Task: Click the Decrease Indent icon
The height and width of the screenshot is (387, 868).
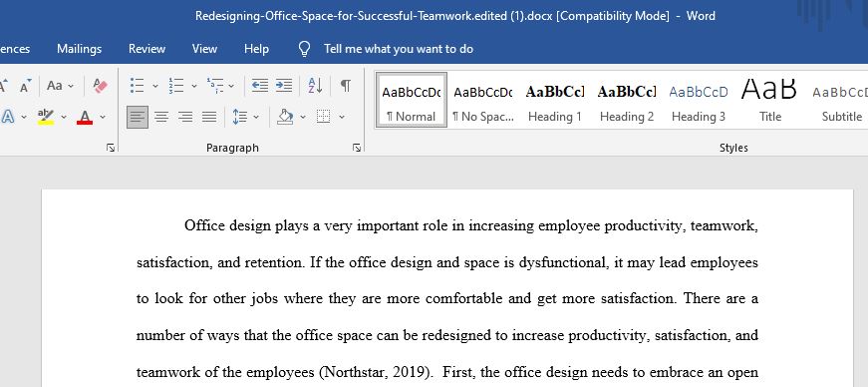Action: (x=260, y=86)
